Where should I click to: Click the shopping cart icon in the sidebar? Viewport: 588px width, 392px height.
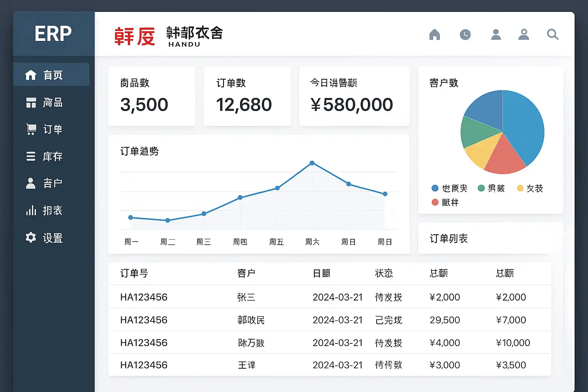pos(31,129)
